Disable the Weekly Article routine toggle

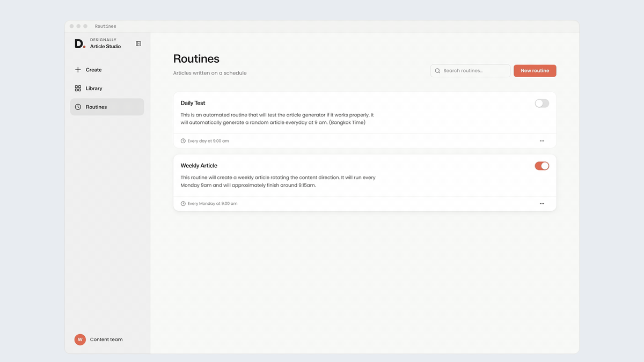coord(542,166)
